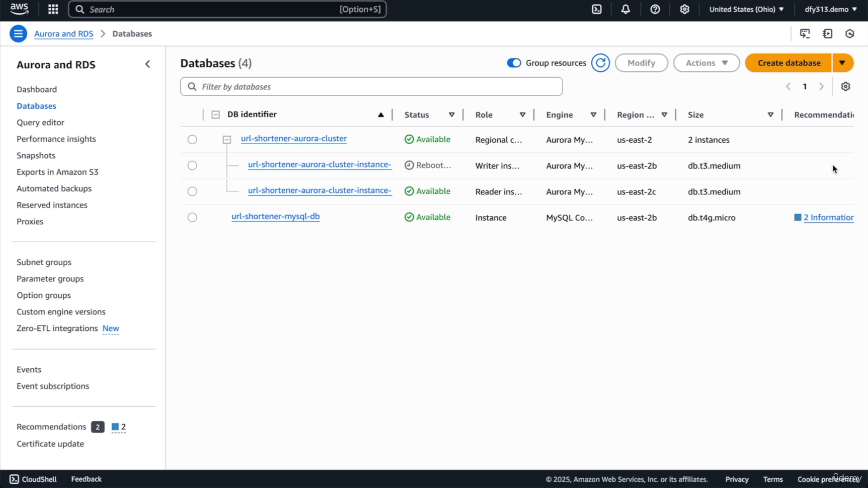The image size is (868, 488).
Task: Click the Create database button
Action: 788,63
